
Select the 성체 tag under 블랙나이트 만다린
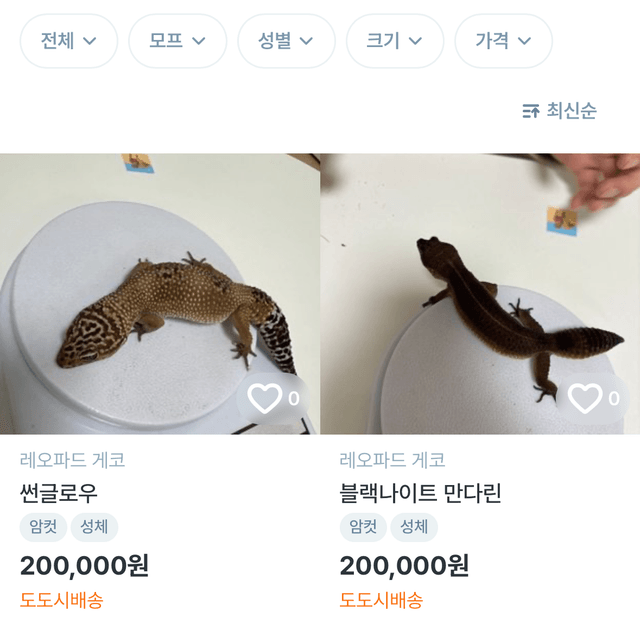pos(414,527)
